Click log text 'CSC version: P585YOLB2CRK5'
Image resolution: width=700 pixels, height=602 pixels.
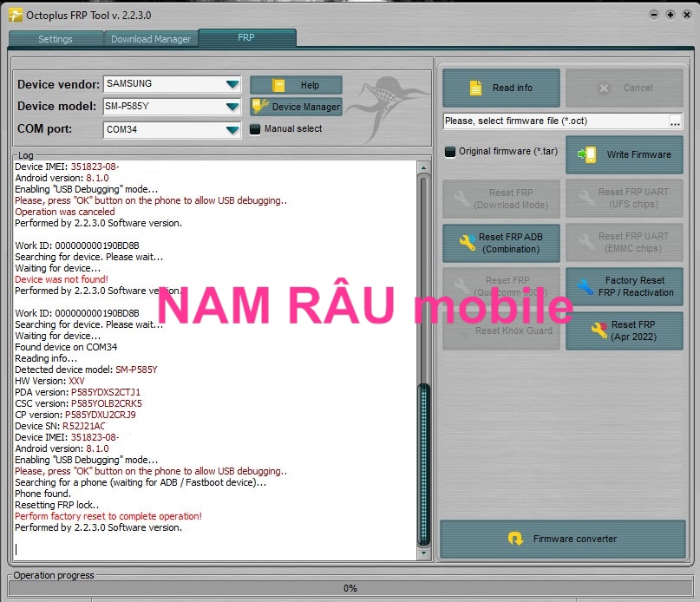[79, 403]
